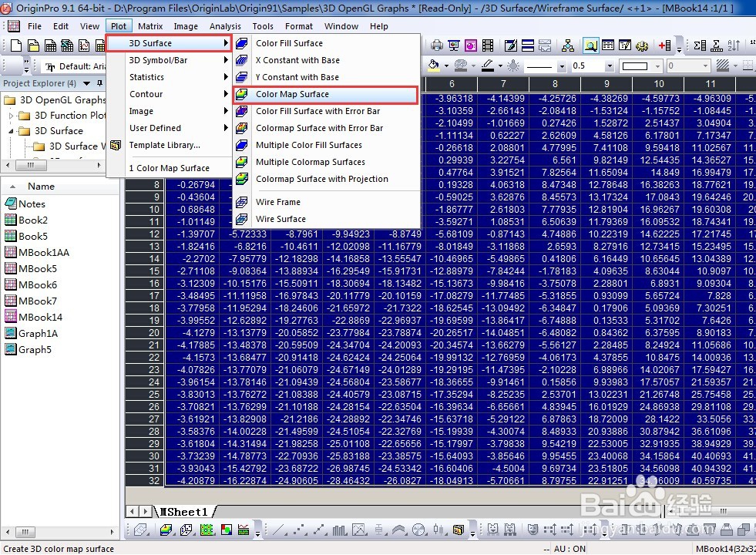Select matrix row header 20
The width and height of the screenshot is (756, 555).
[x=145, y=333]
